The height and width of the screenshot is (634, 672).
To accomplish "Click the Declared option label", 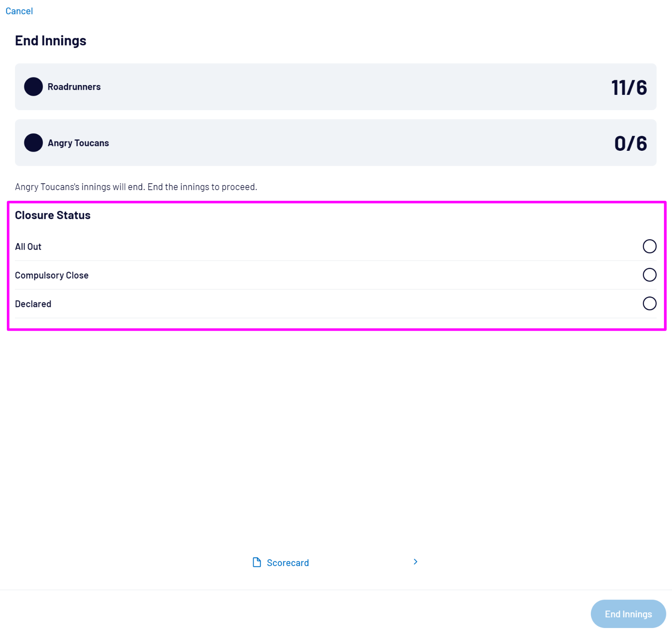I will pyautogui.click(x=33, y=304).
